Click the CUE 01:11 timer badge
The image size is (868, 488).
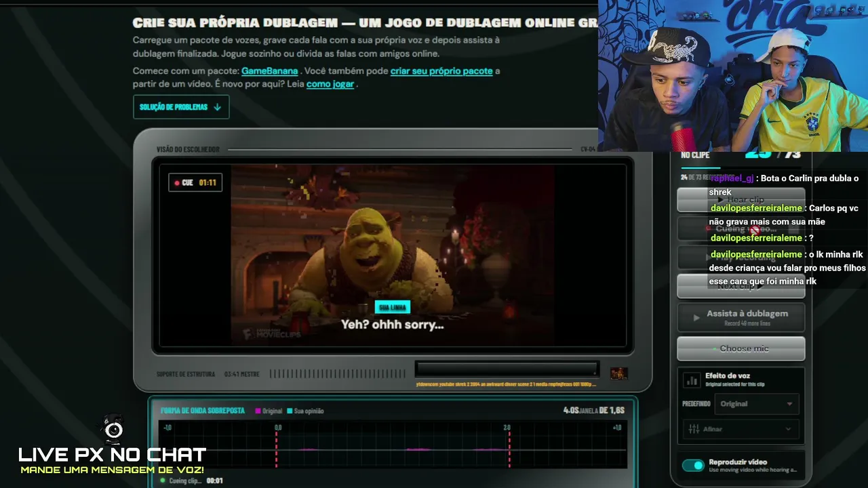[x=195, y=182]
